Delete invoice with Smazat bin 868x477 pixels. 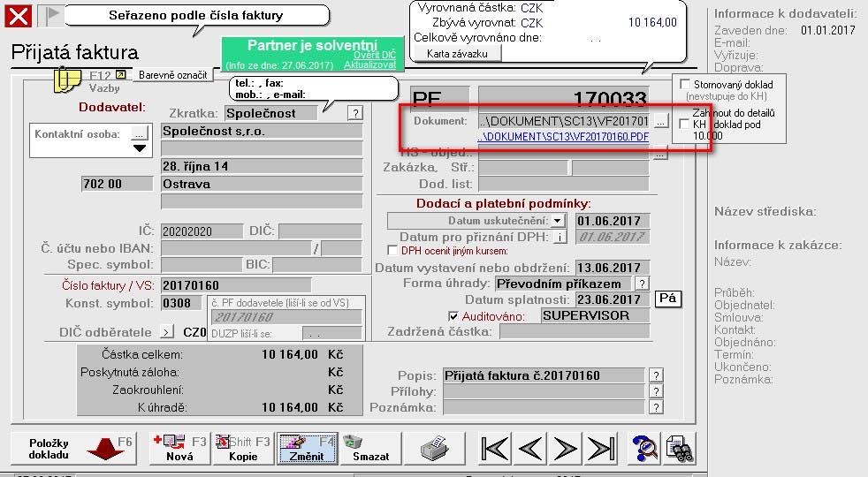point(370,448)
